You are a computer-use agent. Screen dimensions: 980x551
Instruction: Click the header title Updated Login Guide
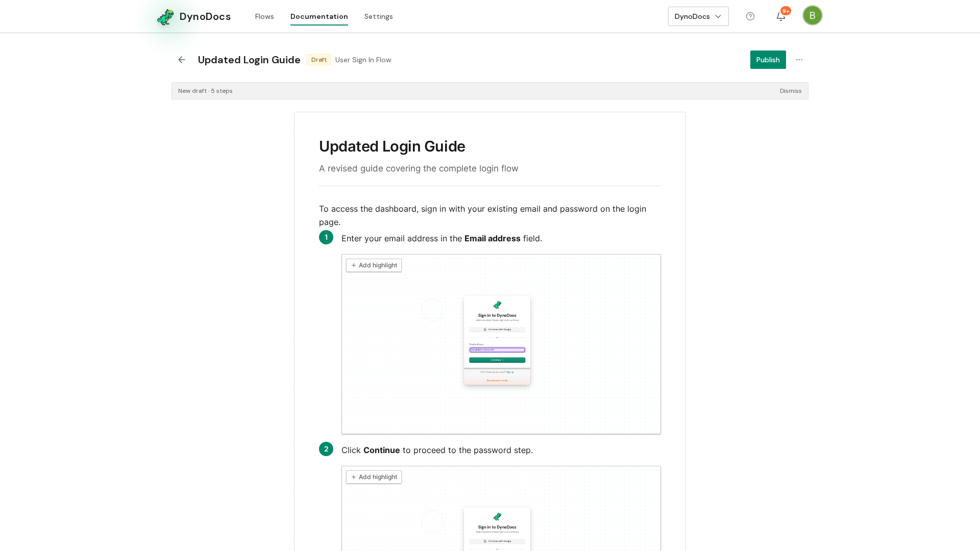pyautogui.click(x=249, y=60)
